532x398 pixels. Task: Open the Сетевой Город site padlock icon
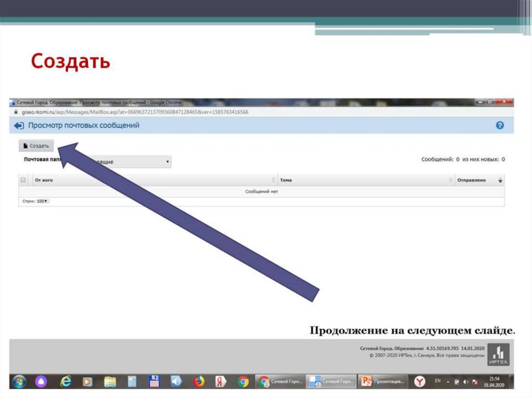[x=16, y=111]
